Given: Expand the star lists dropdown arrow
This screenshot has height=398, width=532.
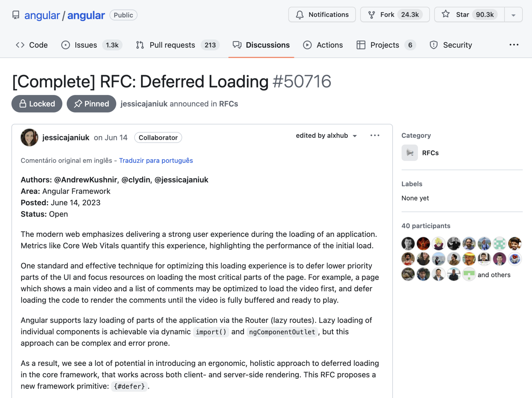Looking at the screenshot, I should (x=513, y=15).
